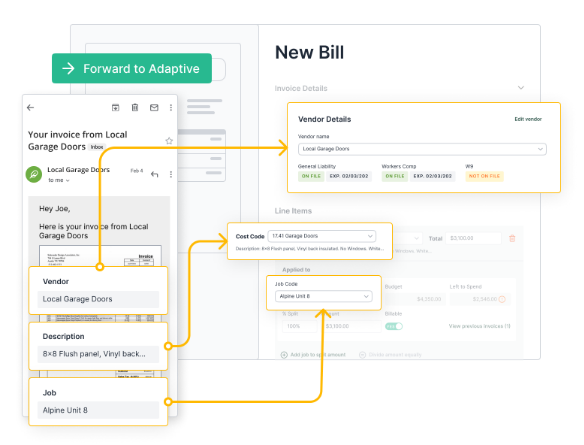Click the Forward to Adaptive button
Screen dimensions: 584x445
click(132, 69)
